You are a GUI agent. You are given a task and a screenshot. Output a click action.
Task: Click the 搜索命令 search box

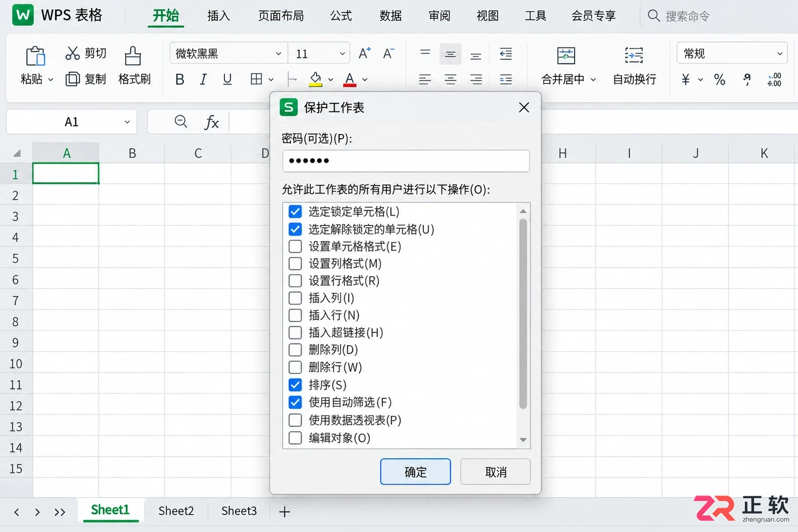pos(687,16)
